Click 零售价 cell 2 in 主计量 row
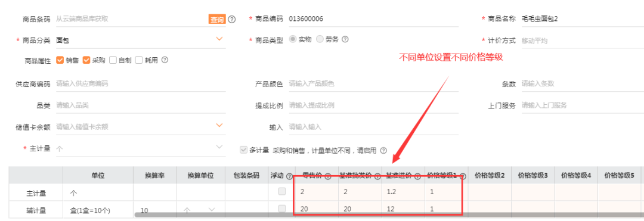The height and width of the screenshot is (221, 644). pyautogui.click(x=317, y=192)
